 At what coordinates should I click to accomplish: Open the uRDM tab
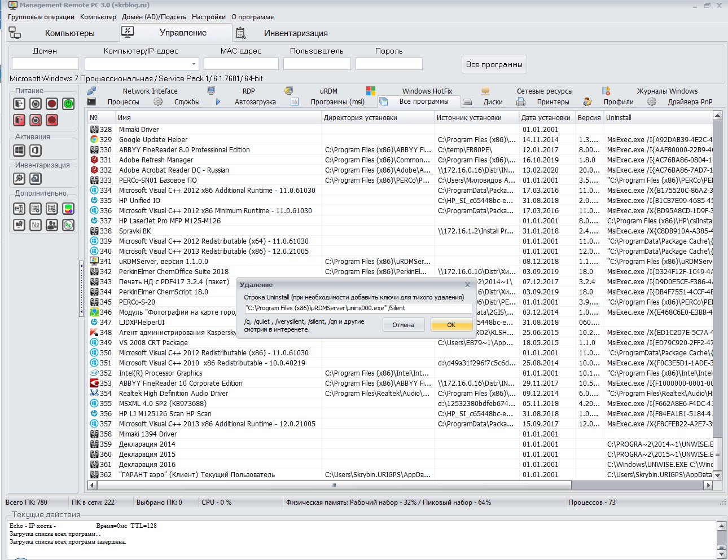(328, 91)
